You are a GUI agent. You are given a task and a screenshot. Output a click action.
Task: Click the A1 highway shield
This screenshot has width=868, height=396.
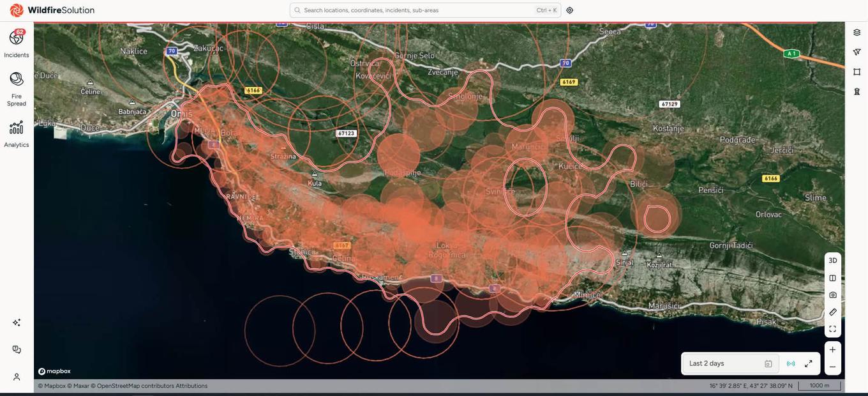(x=791, y=54)
